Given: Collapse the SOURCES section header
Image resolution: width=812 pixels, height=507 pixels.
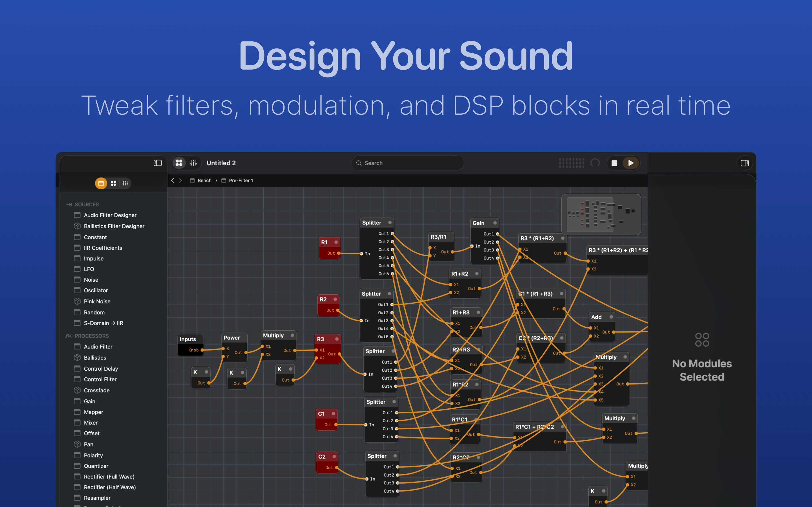Looking at the screenshot, I should [x=87, y=204].
